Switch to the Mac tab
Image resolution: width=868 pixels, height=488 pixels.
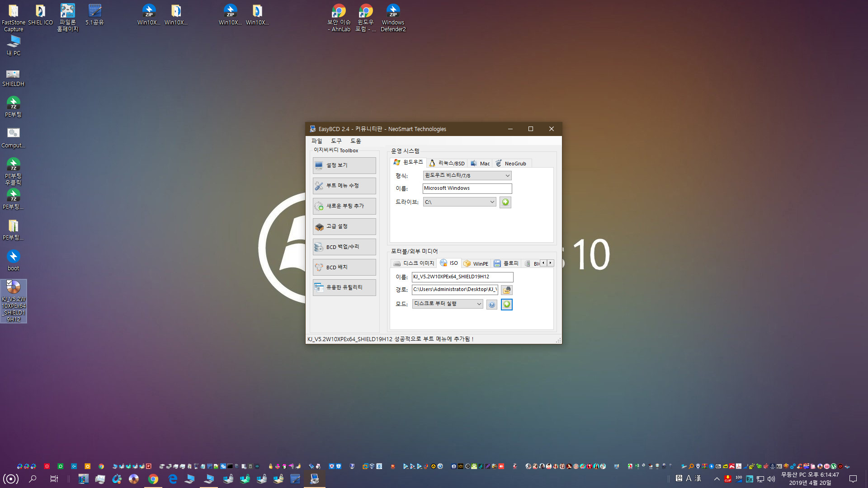pos(480,163)
